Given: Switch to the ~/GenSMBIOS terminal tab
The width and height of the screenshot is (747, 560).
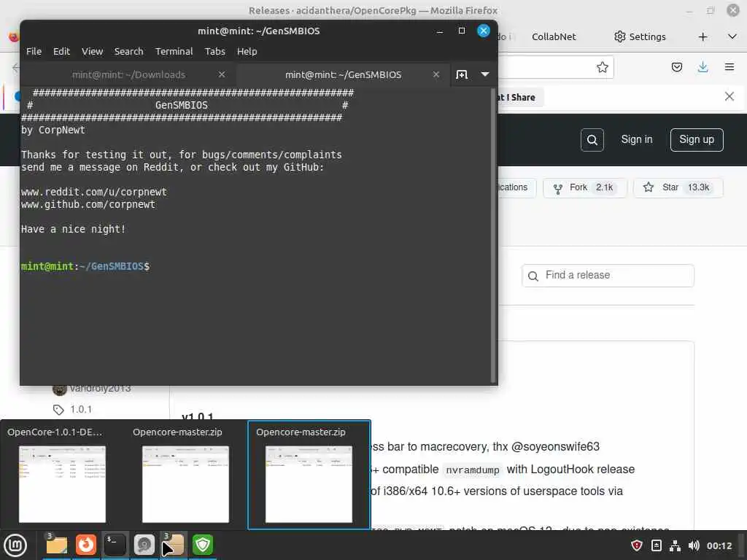Looking at the screenshot, I should [343, 75].
